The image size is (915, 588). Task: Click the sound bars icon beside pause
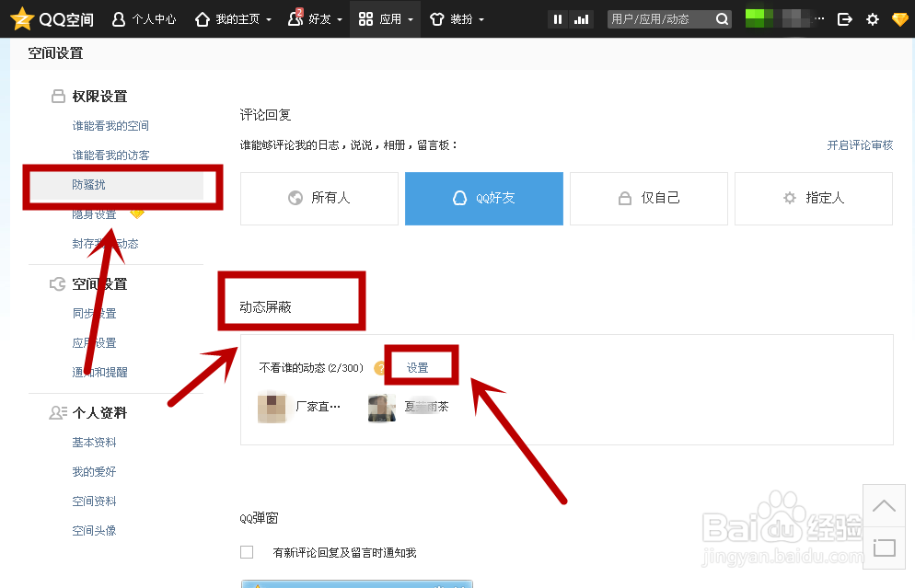(x=582, y=18)
